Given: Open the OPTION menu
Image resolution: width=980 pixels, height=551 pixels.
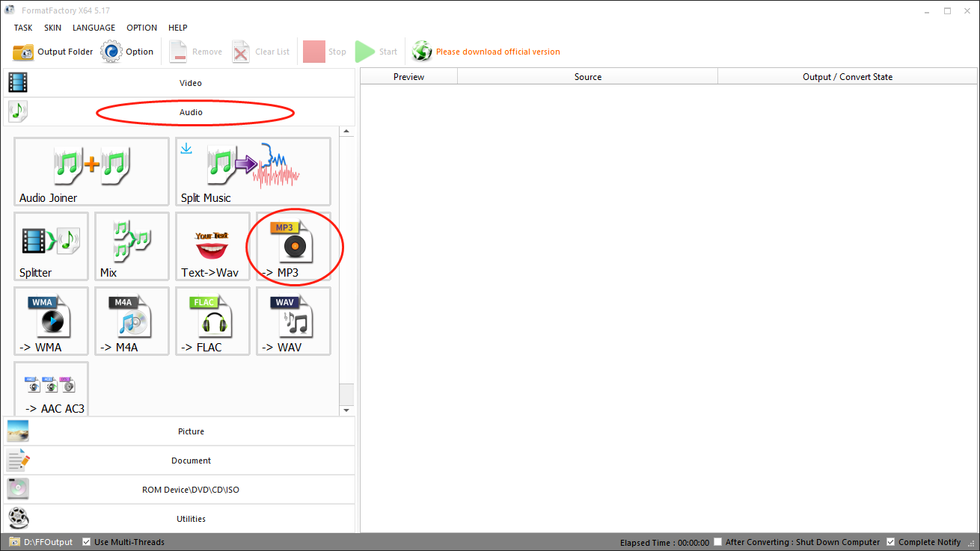Looking at the screenshot, I should [141, 28].
